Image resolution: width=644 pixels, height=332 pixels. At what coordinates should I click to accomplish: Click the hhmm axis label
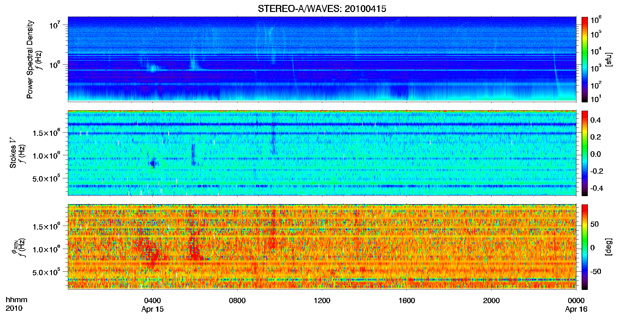click(x=17, y=300)
